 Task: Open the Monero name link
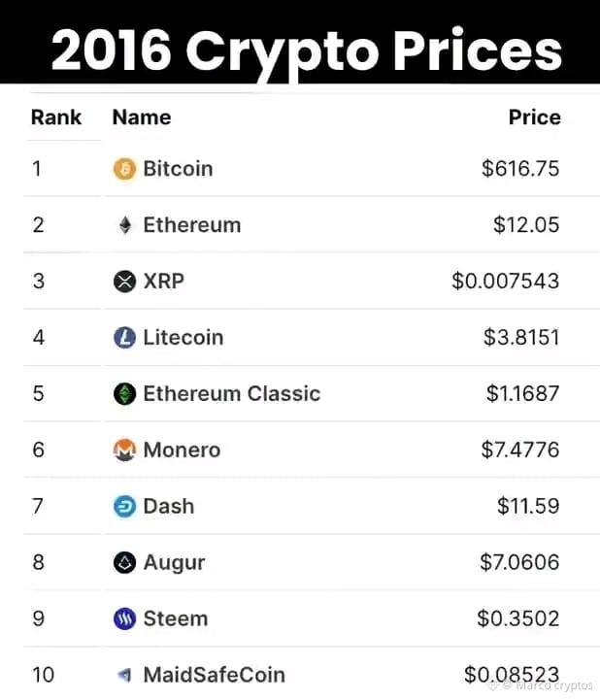click(x=182, y=450)
